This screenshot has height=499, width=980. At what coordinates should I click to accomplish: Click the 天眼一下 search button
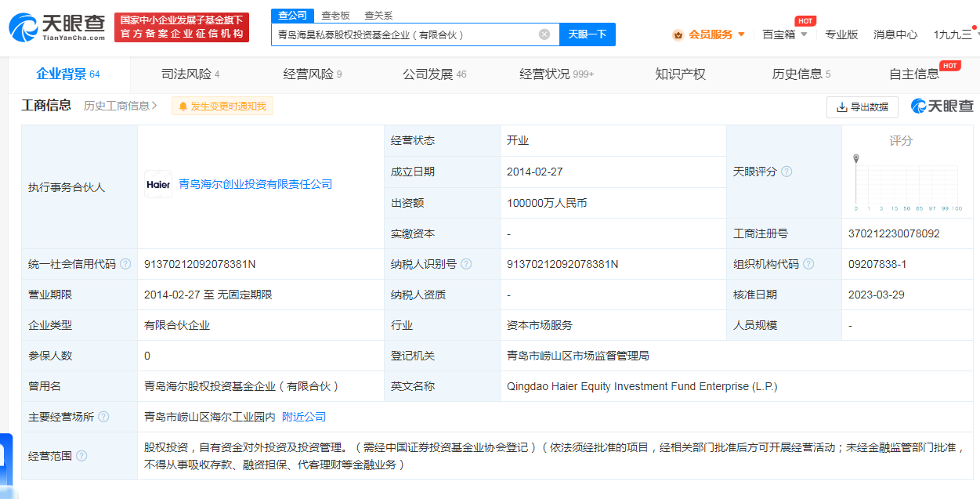click(587, 34)
